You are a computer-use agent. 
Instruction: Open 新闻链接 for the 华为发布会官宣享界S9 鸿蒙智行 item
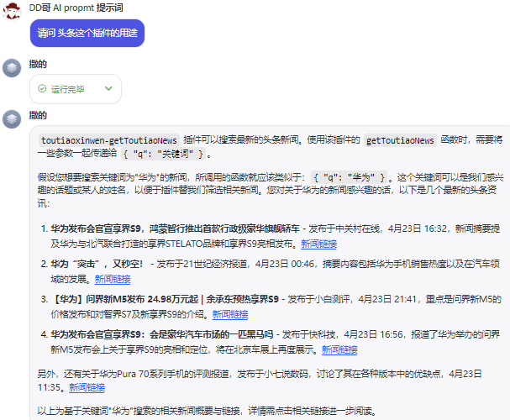pyautogui.click(x=318, y=244)
